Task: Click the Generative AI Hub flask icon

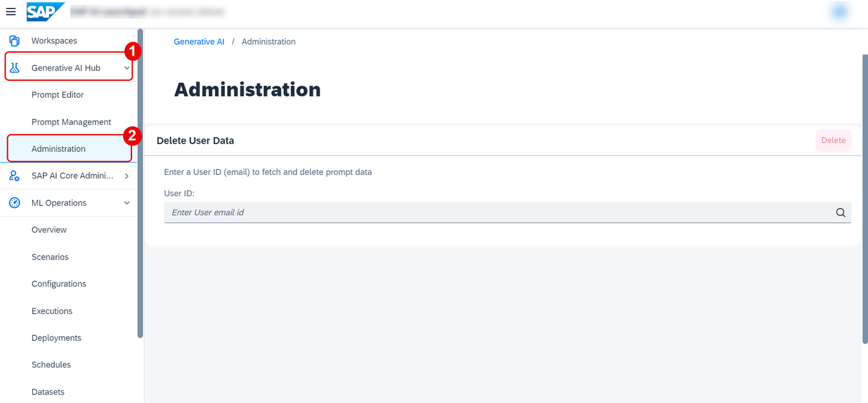Action: pos(14,68)
